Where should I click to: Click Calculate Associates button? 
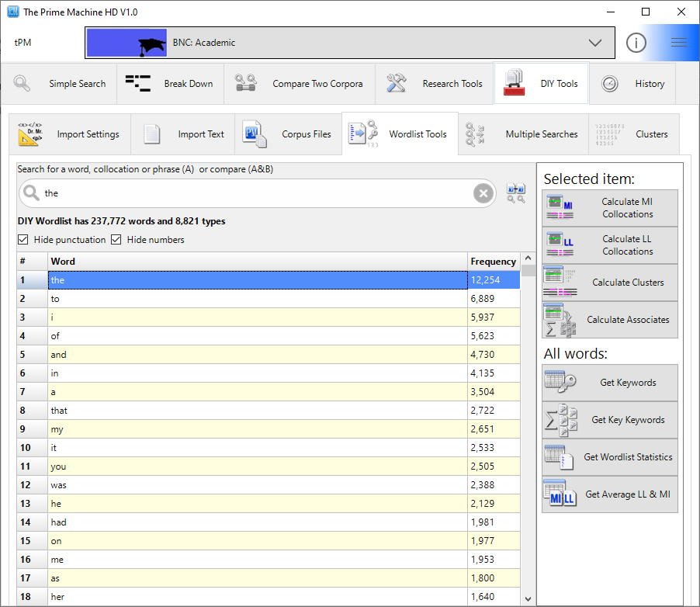pyautogui.click(x=610, y=319)
